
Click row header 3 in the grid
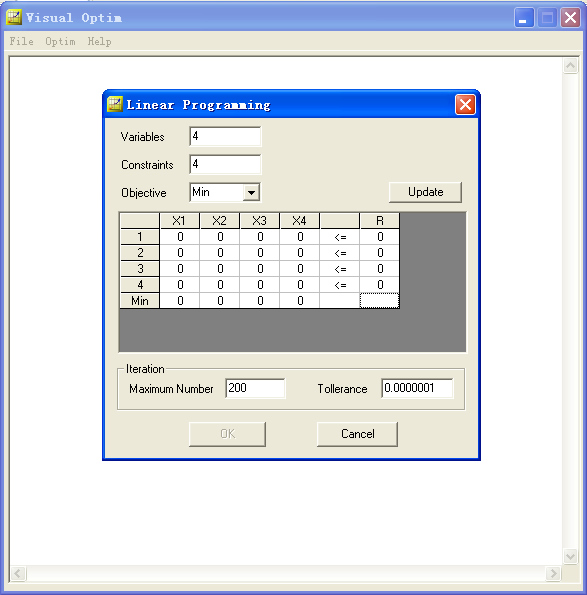(x=140, y=269)
